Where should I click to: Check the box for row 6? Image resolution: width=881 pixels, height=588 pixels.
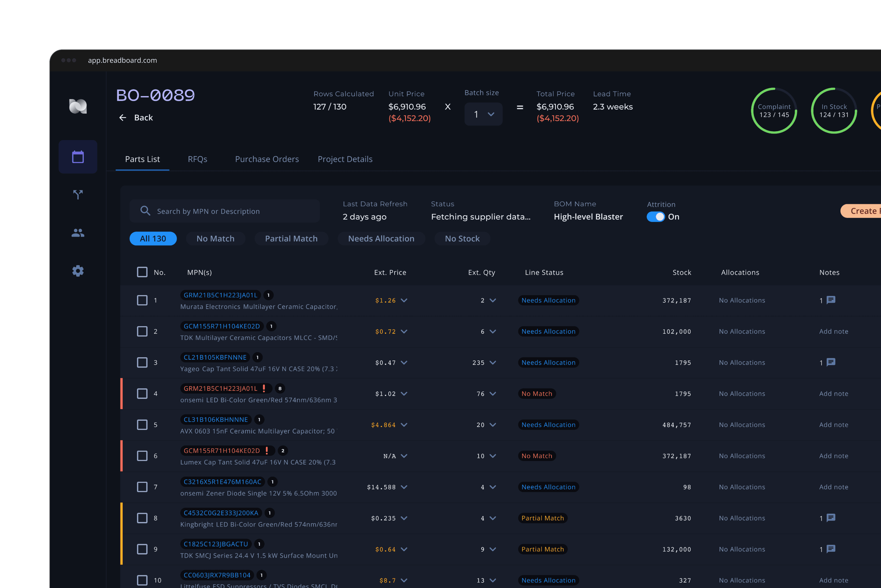coord(142,456)
